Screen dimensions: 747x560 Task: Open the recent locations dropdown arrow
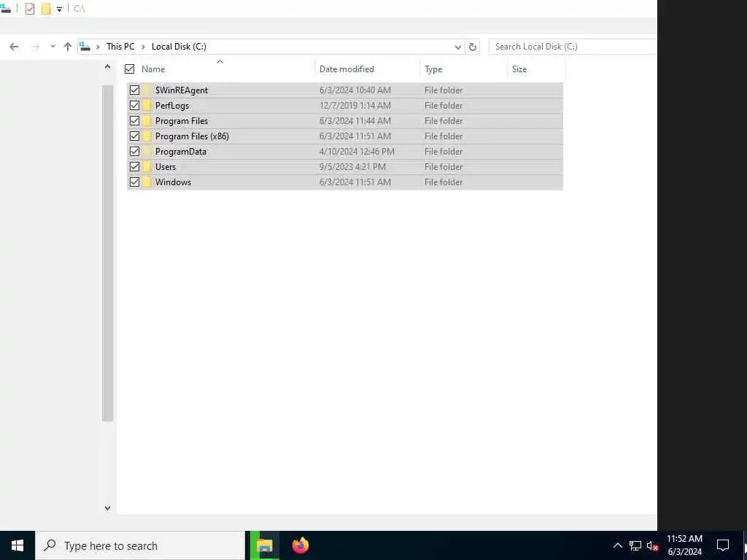(53, 47)
